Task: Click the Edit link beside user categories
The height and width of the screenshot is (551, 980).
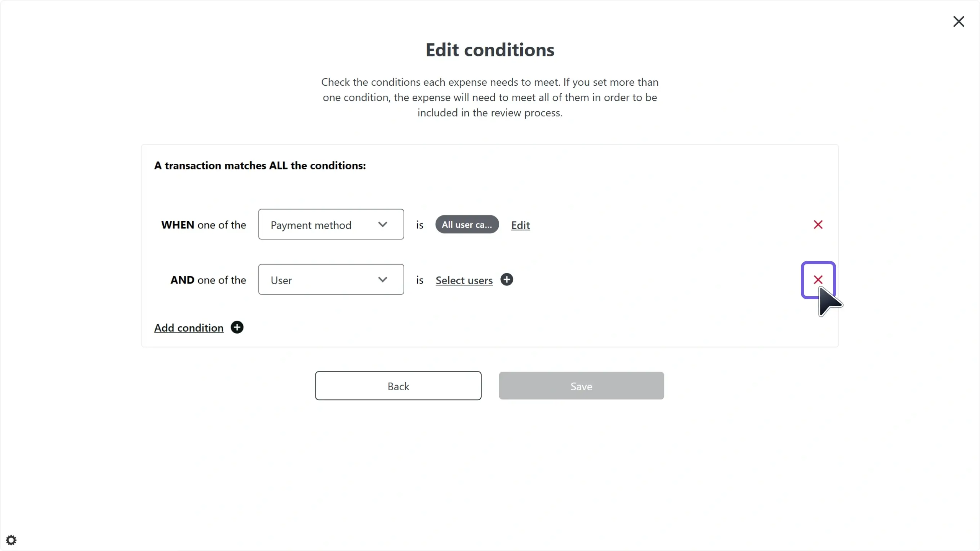Action: [520, 225]
